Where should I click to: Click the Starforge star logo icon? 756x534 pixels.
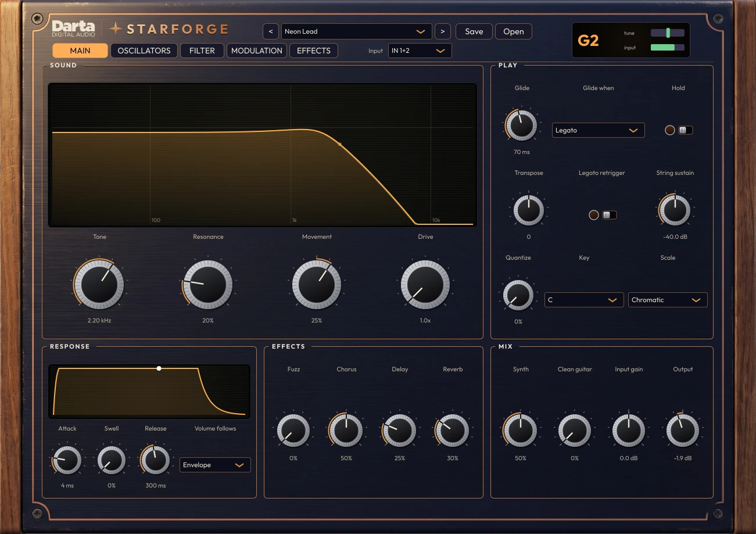point(116,28)
